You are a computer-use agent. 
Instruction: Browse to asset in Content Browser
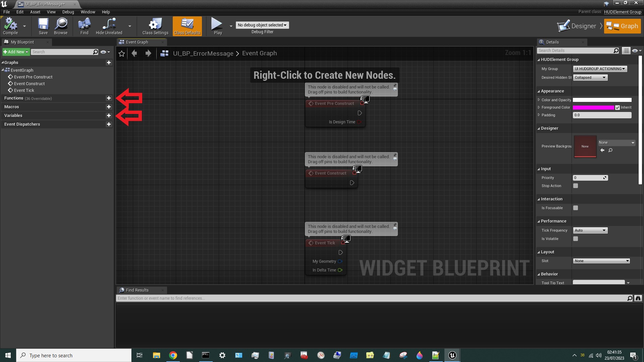[61, 26]
